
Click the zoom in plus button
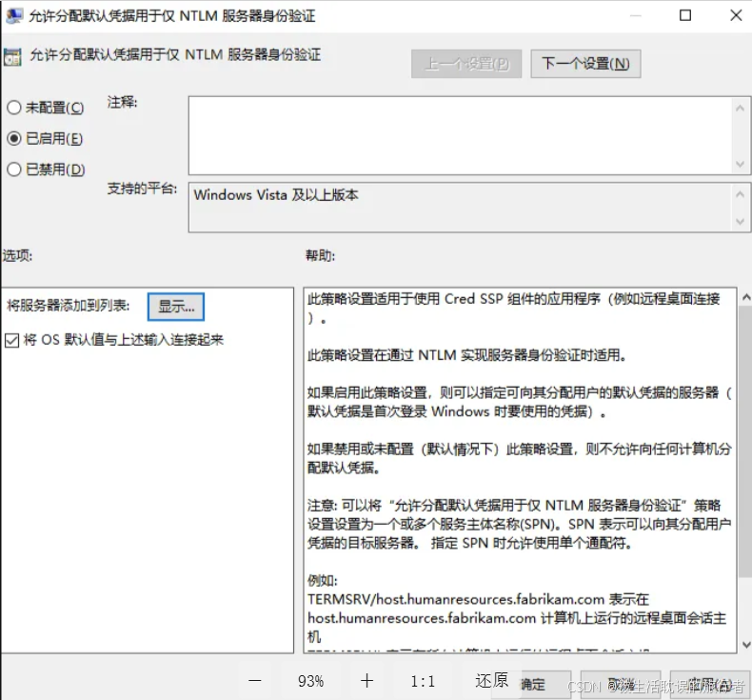click(366, 681)
